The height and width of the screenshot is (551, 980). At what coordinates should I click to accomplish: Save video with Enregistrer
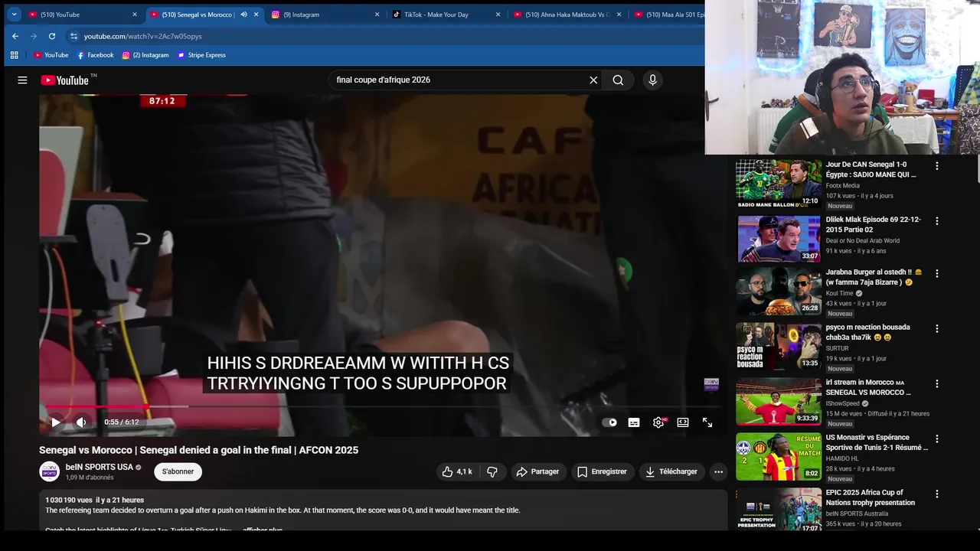(603, 471)
